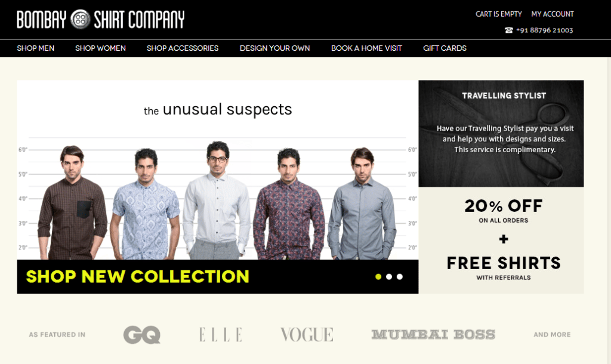This screenshot has width=611, height=364.
Task: Click the button logo icon in header
Action: [81, 19]
